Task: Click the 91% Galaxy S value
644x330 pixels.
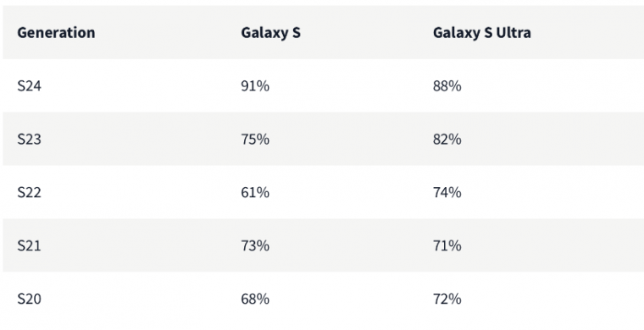Action: tap(255, 86)
